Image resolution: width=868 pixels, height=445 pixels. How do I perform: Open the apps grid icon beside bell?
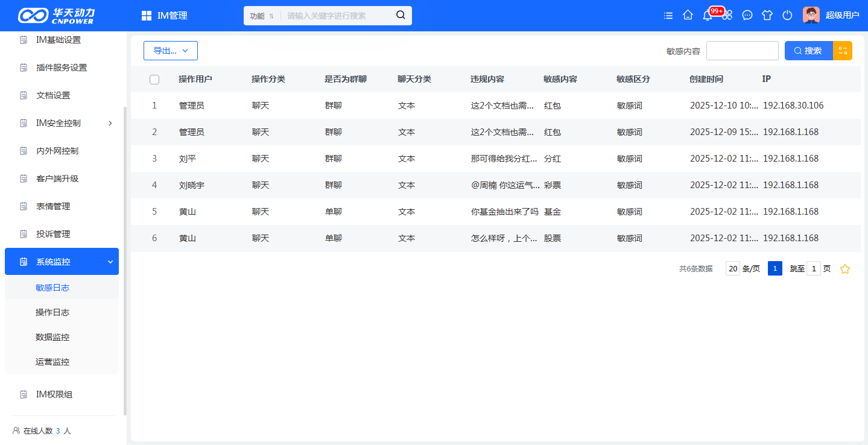pos(727,16)
